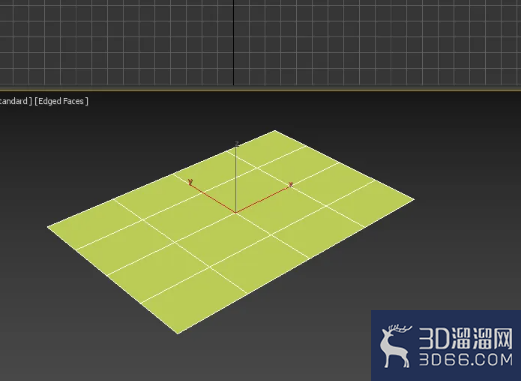Open the Standard viewport label menu

coord(15,101)
